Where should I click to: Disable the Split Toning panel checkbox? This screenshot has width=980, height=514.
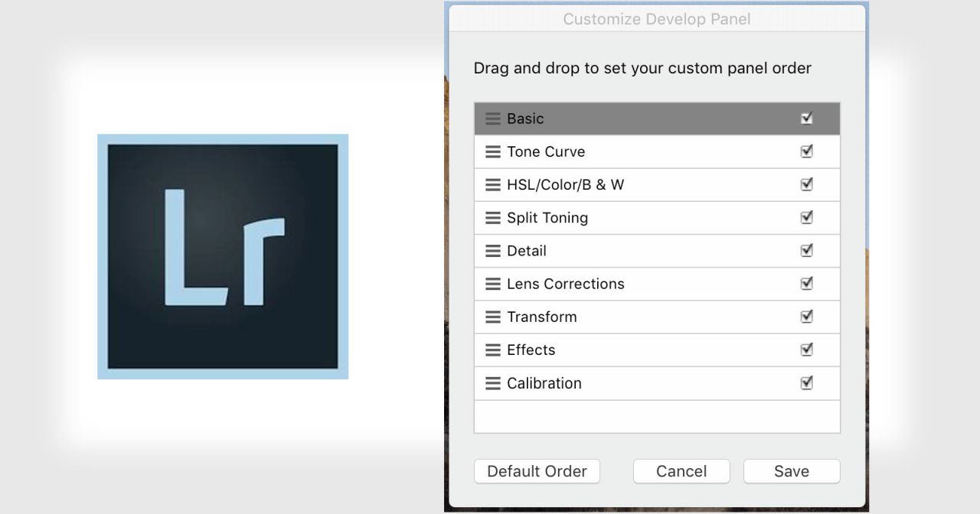click(806, 217)
